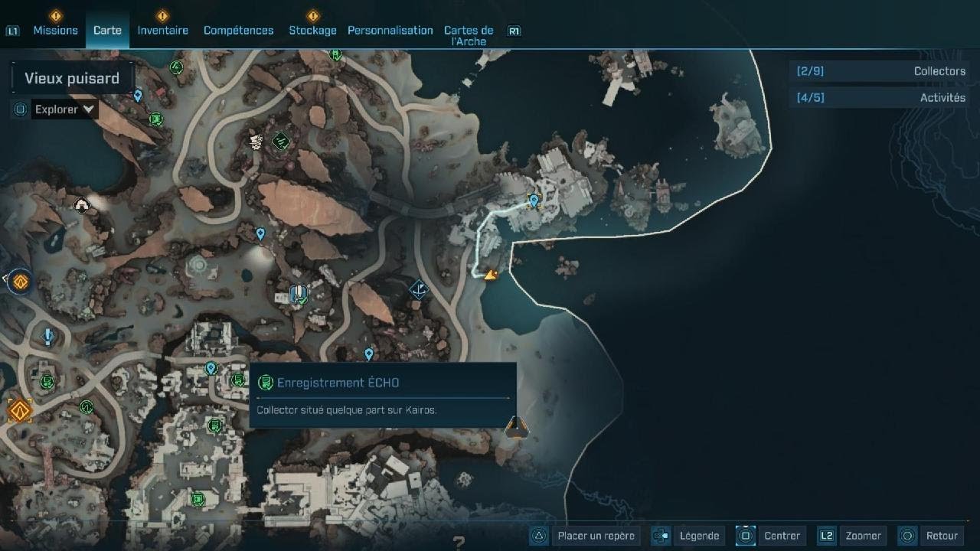Click the circle button icon beside Retour

(907, 536)
